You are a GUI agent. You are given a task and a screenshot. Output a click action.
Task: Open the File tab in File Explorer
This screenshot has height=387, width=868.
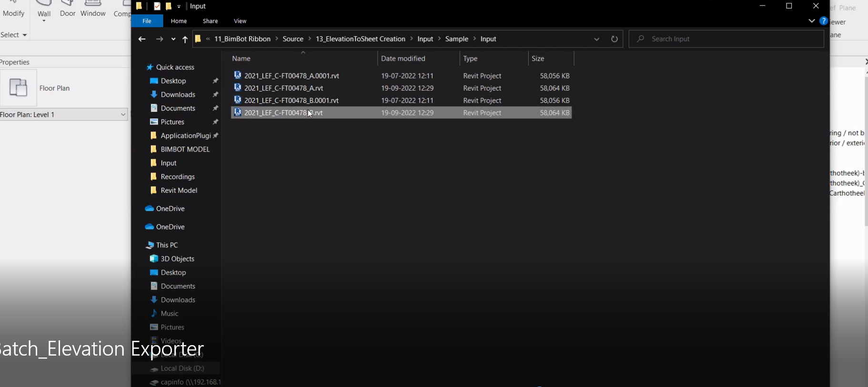click(x=147, y=21)
